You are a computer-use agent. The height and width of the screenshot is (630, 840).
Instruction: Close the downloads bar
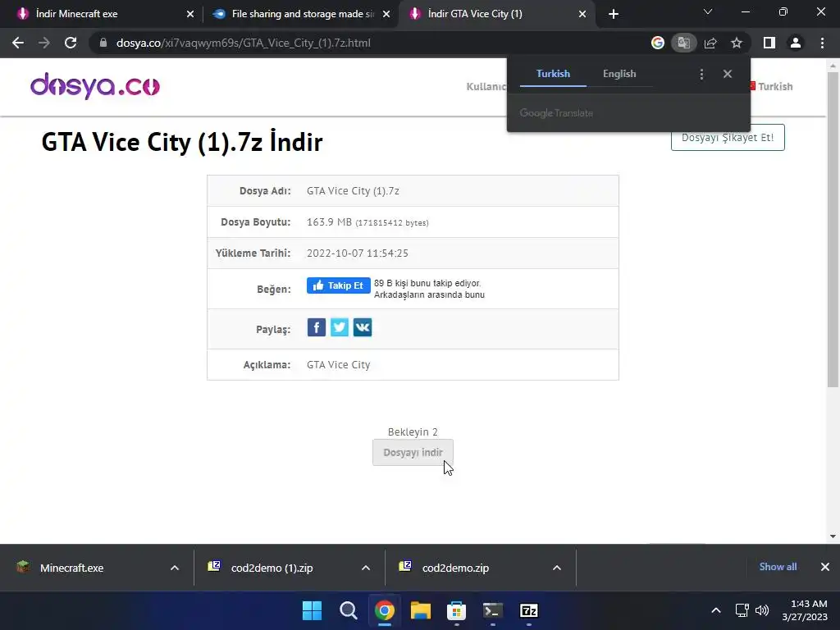pyautogui.click(x=825, y=567)
